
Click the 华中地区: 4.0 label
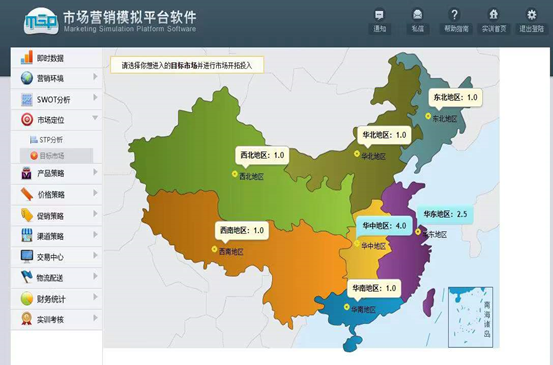point(384,226)
